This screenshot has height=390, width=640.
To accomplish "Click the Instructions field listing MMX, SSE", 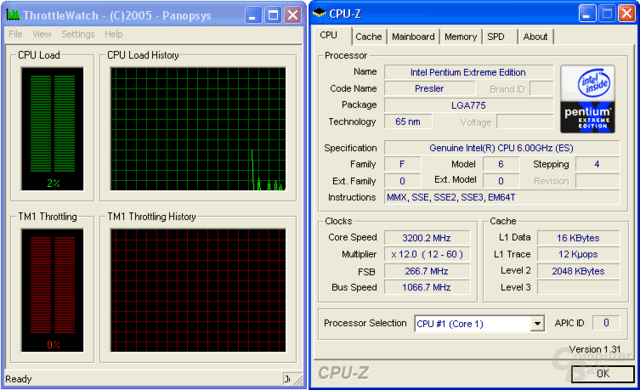I will (501, 197).
